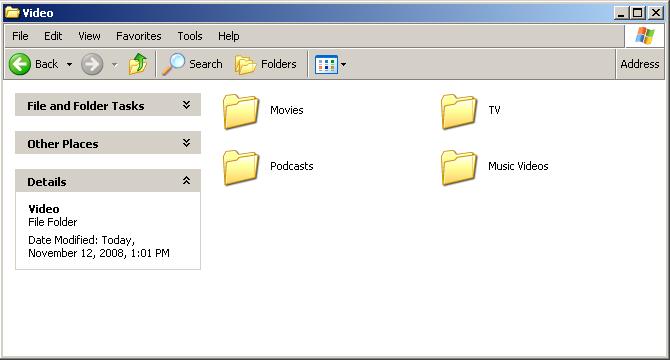Open Search with the magnifying glass

tap(173, 64)
